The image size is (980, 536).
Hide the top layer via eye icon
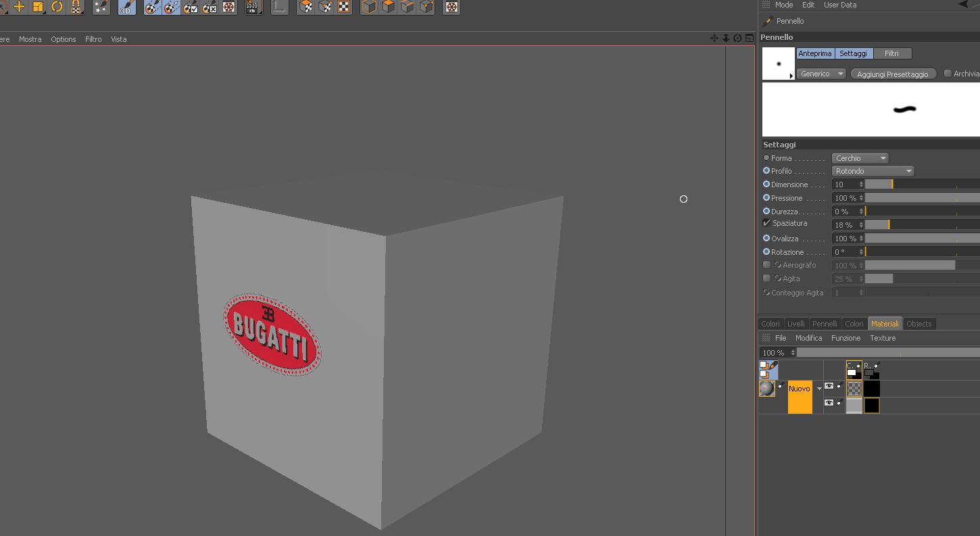[x=829, y=386]
